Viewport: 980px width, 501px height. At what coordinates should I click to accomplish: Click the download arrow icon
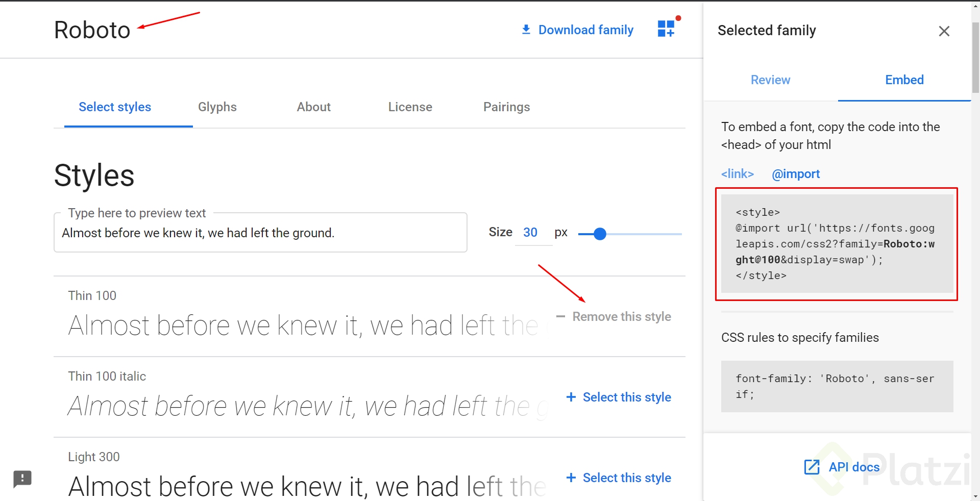tap(526, 30)
